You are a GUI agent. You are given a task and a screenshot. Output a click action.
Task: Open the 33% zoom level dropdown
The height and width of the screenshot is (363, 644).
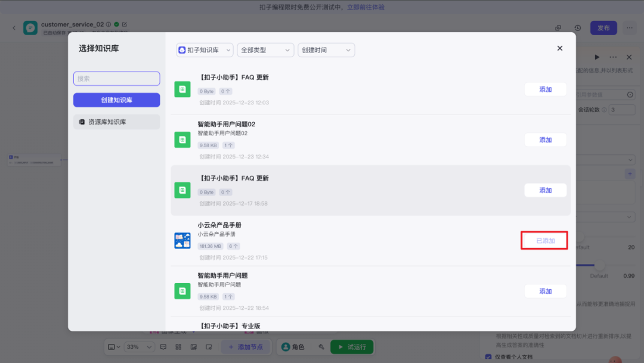pos(131,347)
